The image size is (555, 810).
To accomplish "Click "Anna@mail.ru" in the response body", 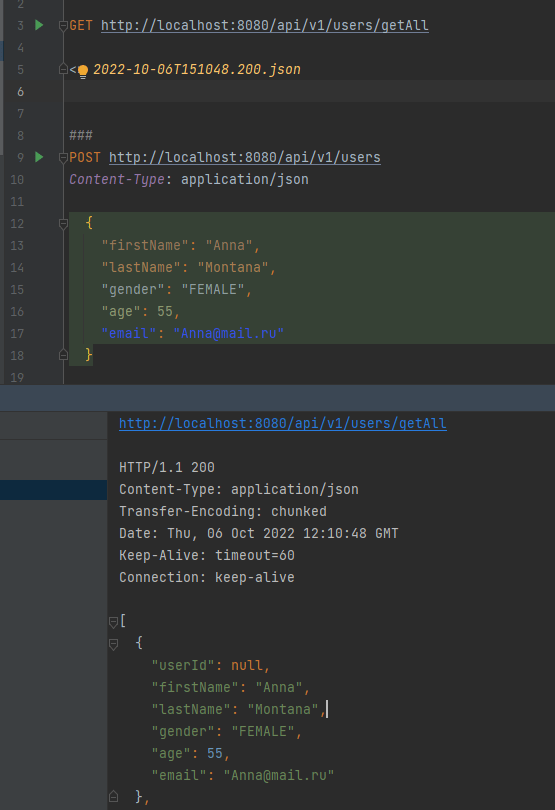I will point(279,775).
